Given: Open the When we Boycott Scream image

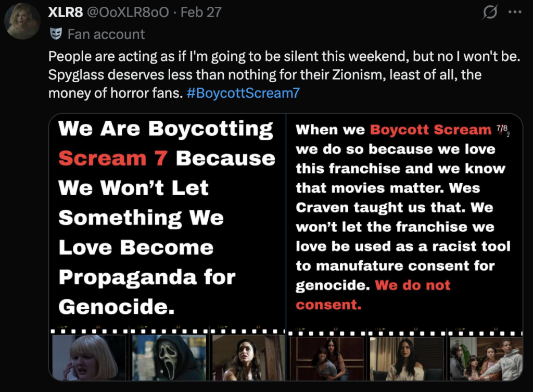Looking at the screenshot, I should click(x=404, y=247).
